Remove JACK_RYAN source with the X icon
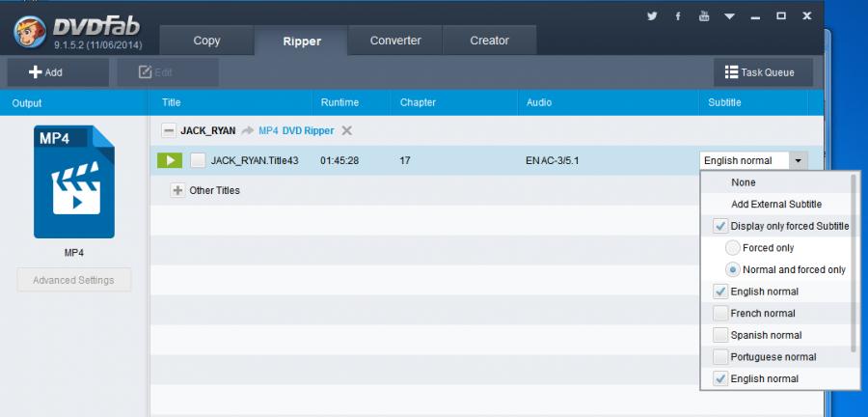868x417 pixels. coord(346,130)
